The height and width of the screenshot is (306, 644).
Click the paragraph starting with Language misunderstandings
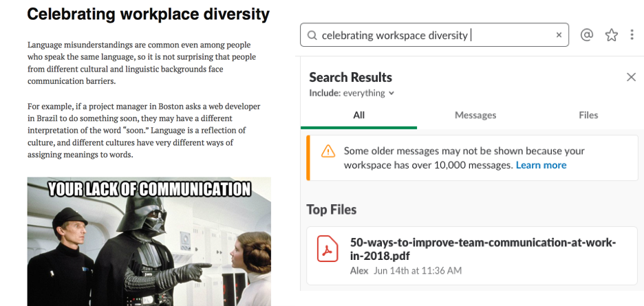coord(142,63)
